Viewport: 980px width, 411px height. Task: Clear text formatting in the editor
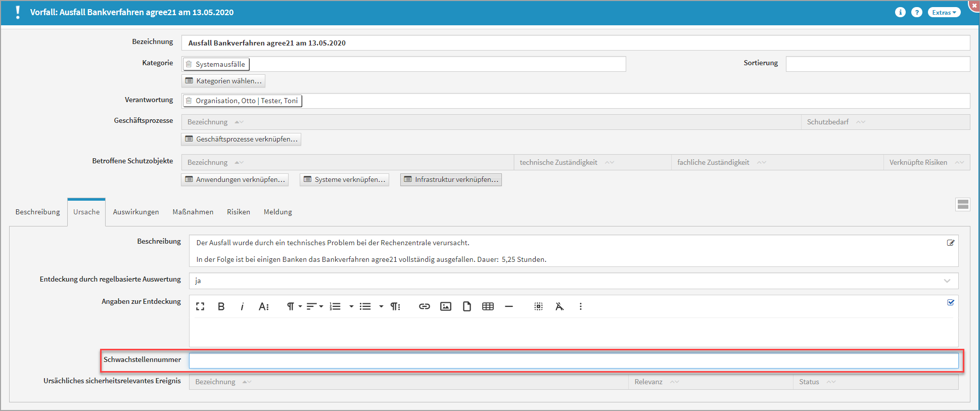pyautogui.click(x=559, y=306)
